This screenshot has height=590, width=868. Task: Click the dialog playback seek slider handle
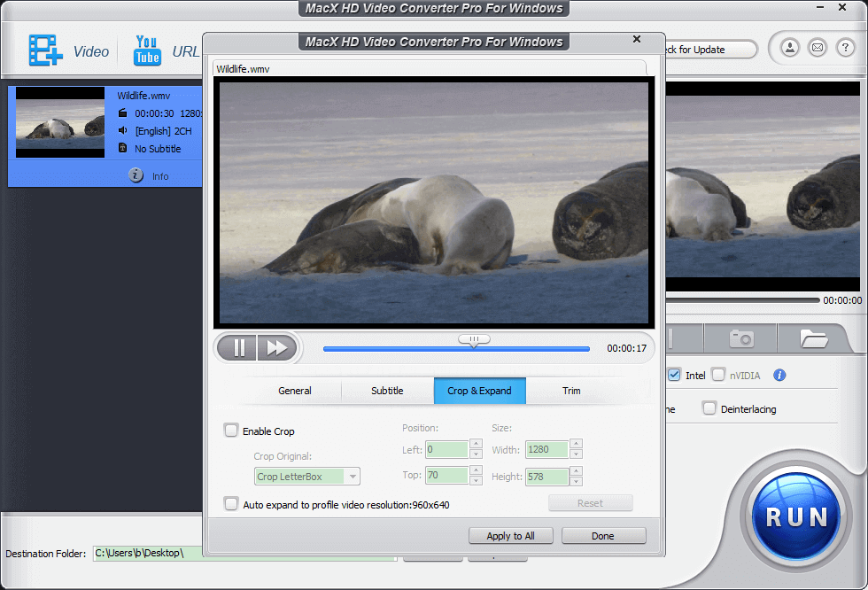(474, 340)
